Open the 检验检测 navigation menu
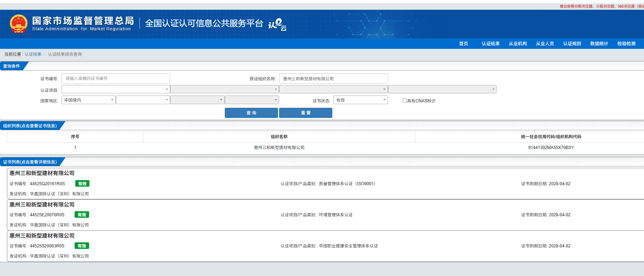 [x=626, y=44]
